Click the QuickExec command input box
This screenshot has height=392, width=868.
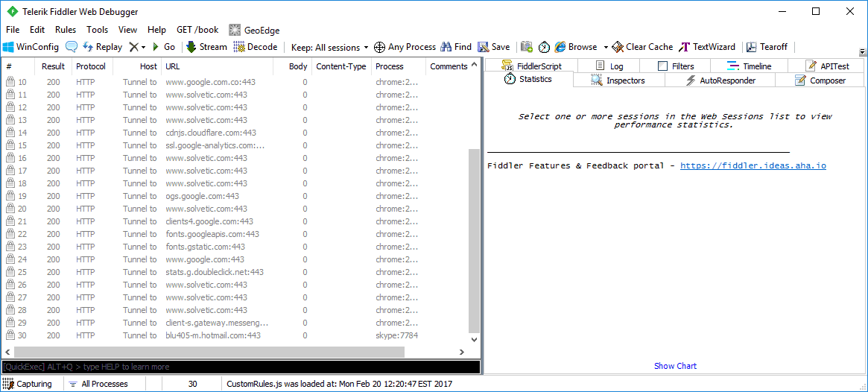pyautogui.click(x=241, y=367)
